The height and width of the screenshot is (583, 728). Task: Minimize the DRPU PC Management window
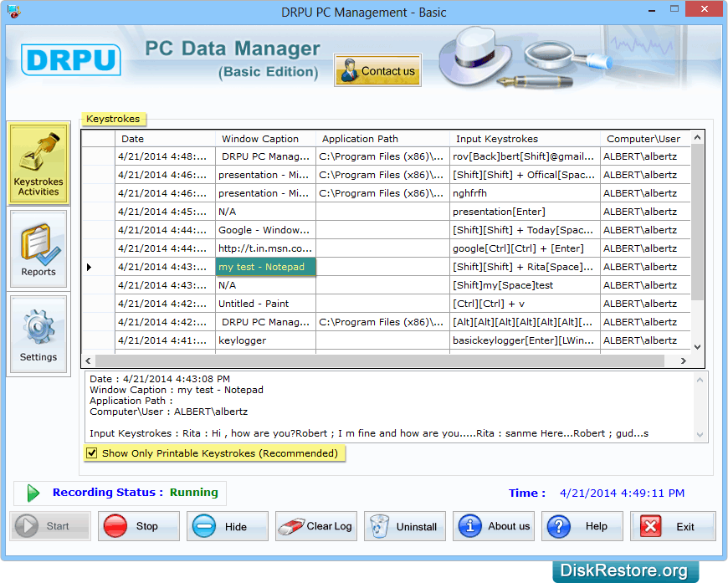click(652, 10)
